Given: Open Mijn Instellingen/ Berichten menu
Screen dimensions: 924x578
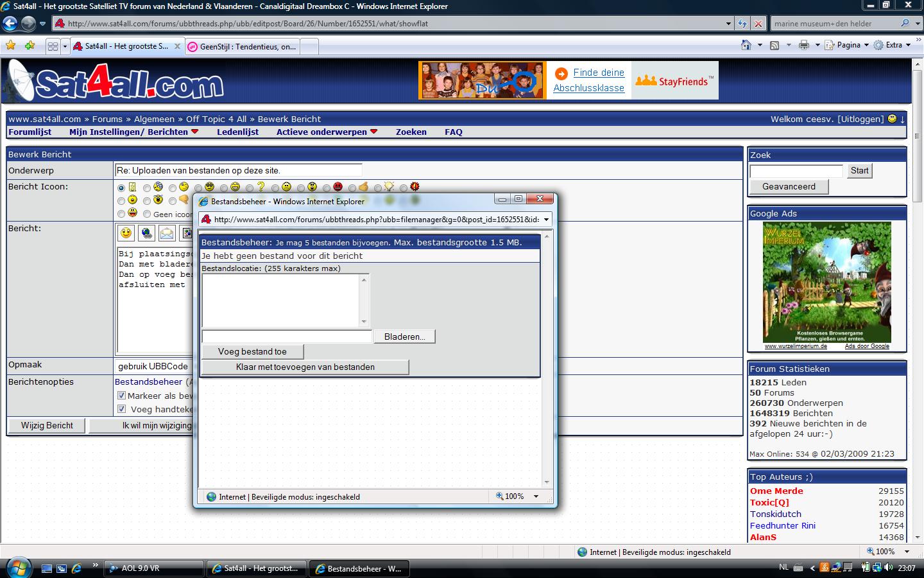Looking at the screenshot, I should tap(134, 132).
